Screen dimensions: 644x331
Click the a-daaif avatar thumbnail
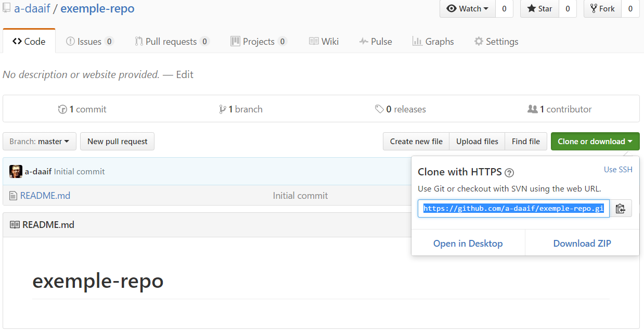(x=16, y=171)
